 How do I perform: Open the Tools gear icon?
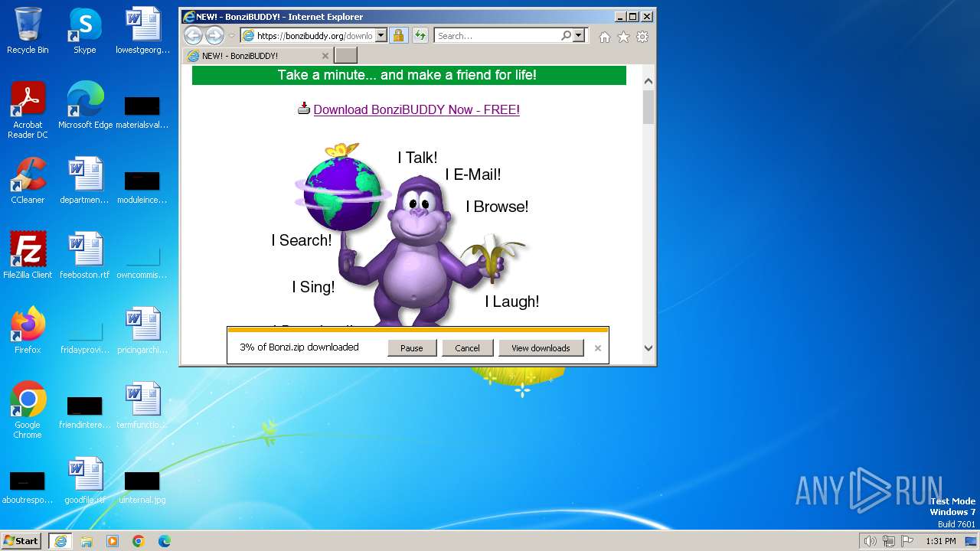[x=642, y=37]
